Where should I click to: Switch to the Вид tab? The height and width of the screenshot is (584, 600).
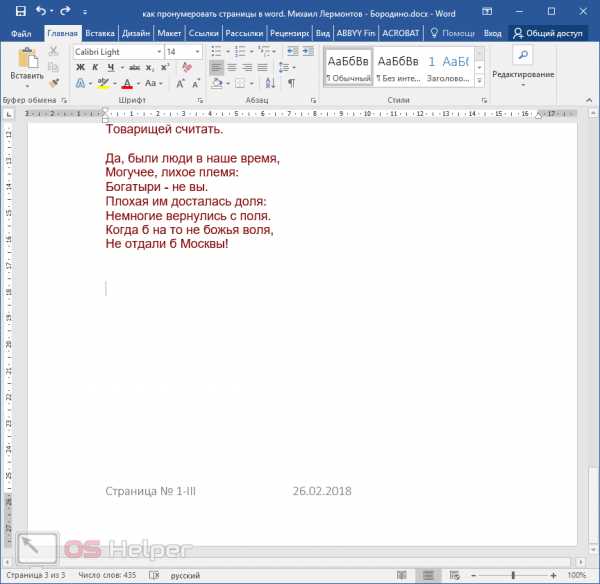tap(323, 33)
